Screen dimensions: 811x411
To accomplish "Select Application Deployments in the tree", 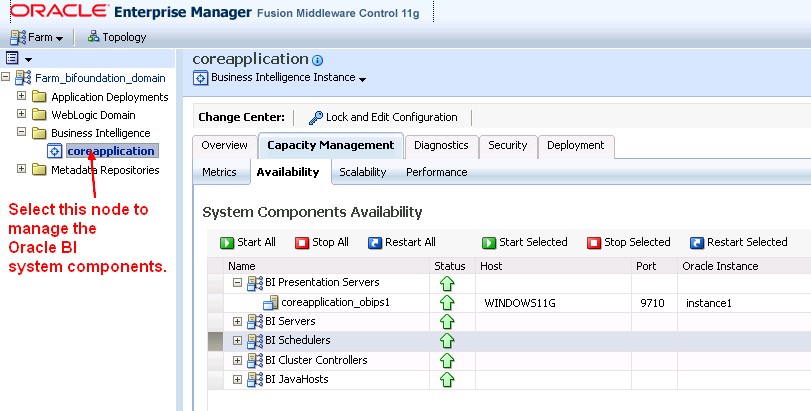I will (110, 97).
